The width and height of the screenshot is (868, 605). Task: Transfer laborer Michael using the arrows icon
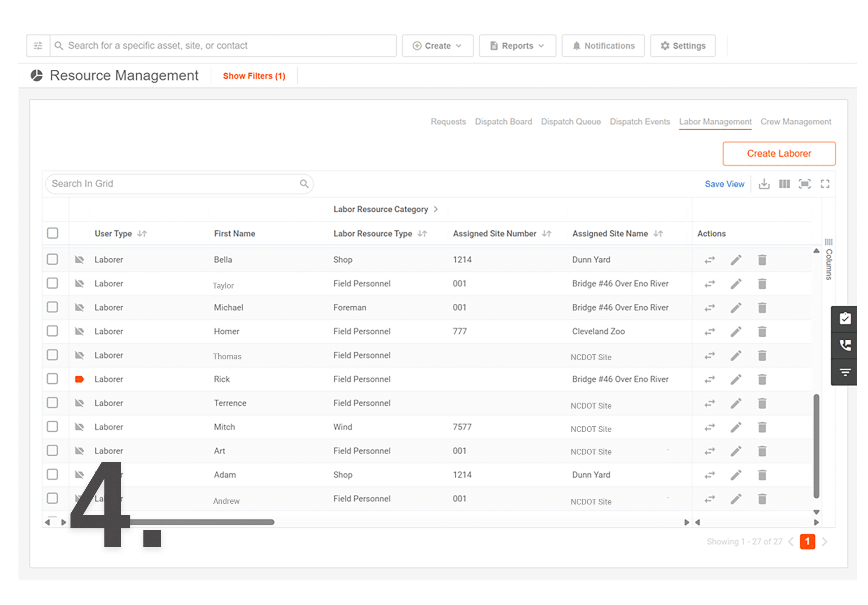tap(709, 307)
